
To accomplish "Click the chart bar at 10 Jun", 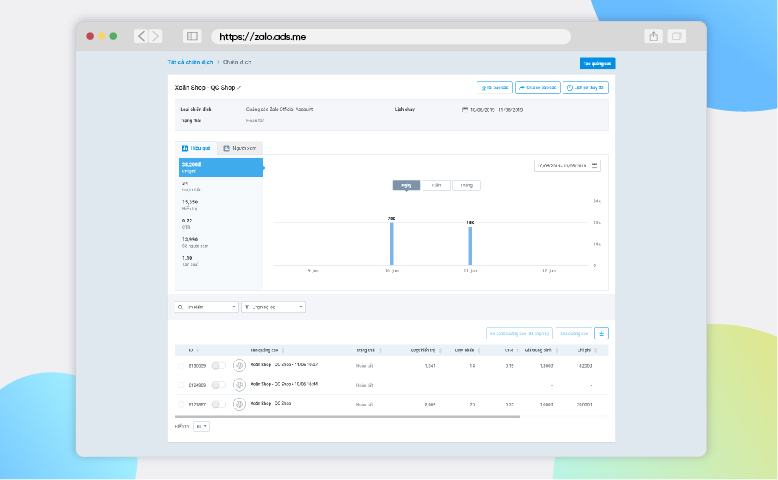I will (391, 244).
